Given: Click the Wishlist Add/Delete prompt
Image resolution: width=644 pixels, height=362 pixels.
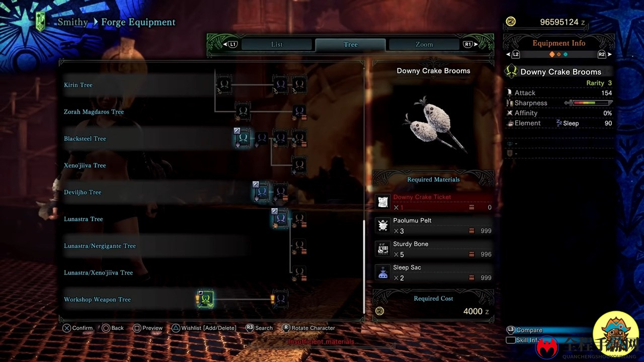Looking at the screenshot, I should click(x=204, y=328).
